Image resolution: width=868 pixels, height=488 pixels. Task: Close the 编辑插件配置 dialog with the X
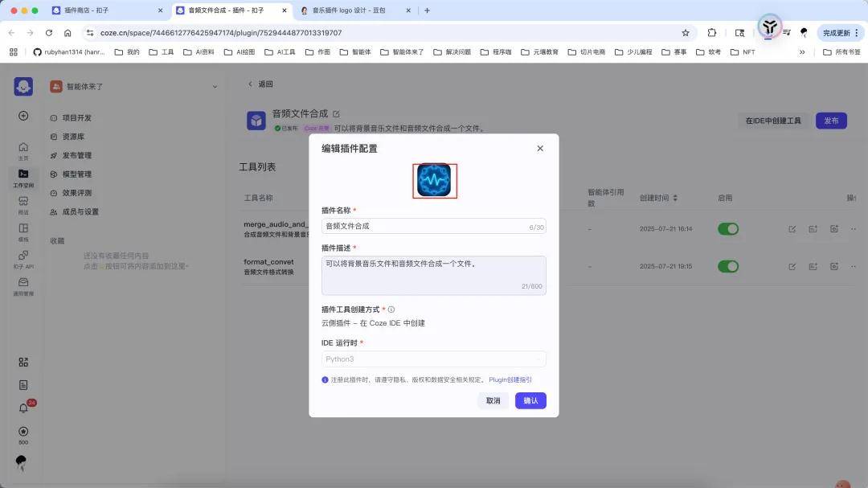[540, 149]
